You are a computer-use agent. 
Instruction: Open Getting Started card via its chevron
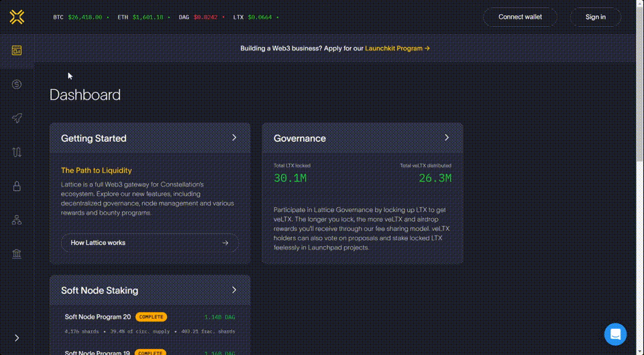(x=234, y=138)
